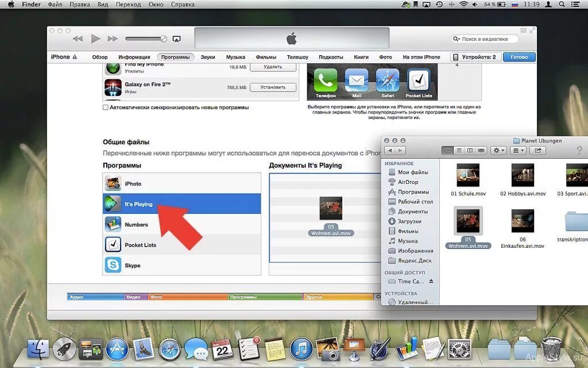Click the Телефон app icon in iPhone dock preview
588x368 pixels.
(x=326, y=80)
